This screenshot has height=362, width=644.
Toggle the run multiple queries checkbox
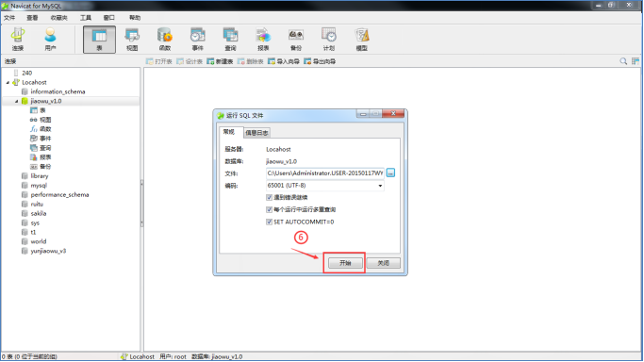tap(269, 209)
